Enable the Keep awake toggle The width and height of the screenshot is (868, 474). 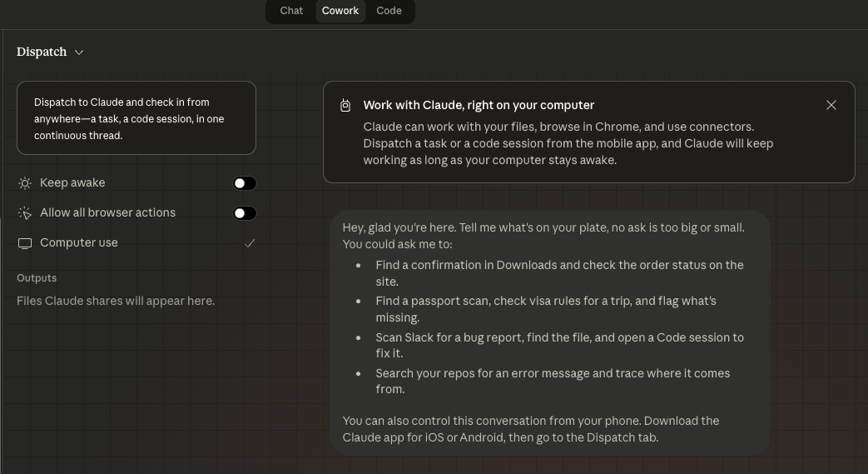[245, 183]
